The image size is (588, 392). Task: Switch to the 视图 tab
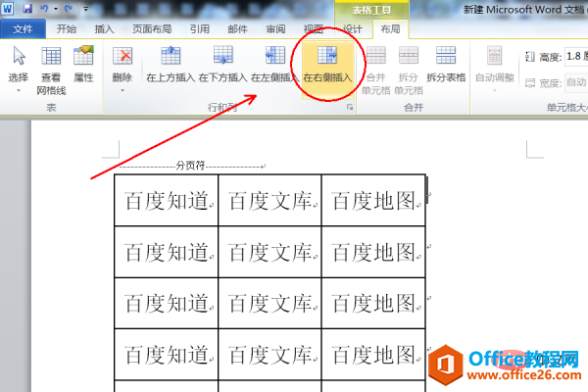coord(314,28)
